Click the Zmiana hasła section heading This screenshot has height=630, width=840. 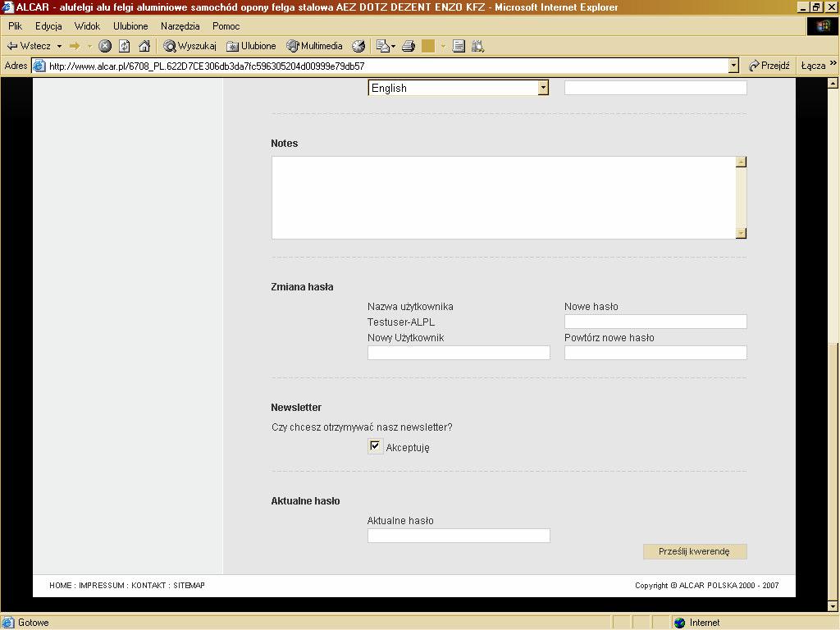click(x=302, y=287)
